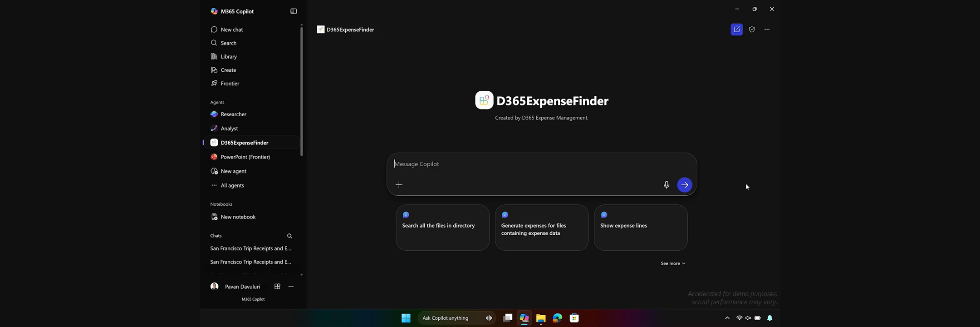This screenshot has width=980, height=327.
Task: Click the microphone dictation icon
Action: point(666,185)
